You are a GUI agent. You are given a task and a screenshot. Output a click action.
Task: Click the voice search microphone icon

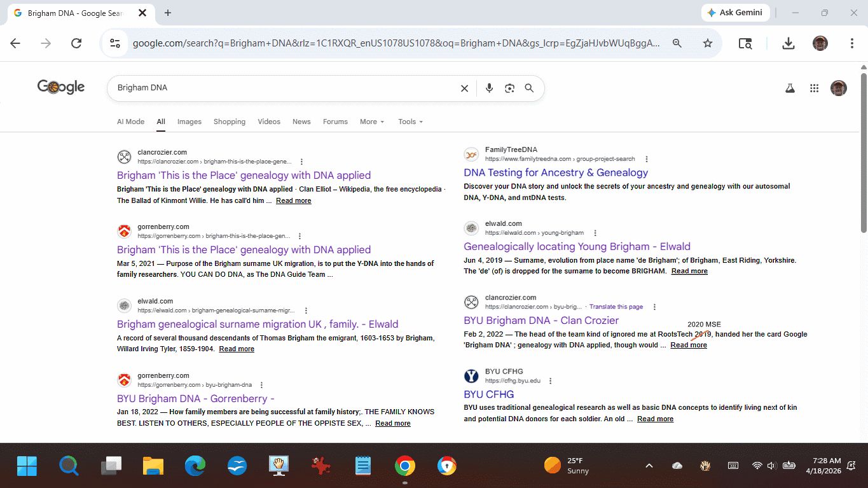tap(489, 88)
